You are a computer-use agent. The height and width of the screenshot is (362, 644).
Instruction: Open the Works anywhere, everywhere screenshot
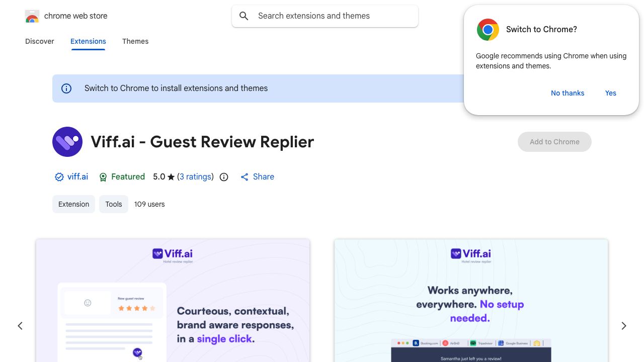pyautogui.click(x=471, y=301)
